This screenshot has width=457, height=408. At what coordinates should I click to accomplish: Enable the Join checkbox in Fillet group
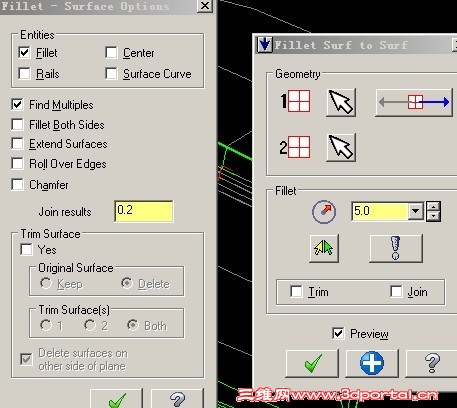(396, 291)
